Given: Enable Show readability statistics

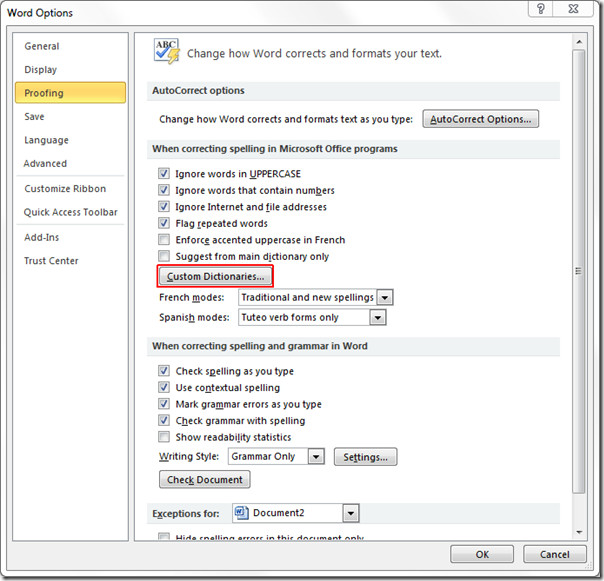Looking at the screenshot, I should pos(164,437).
